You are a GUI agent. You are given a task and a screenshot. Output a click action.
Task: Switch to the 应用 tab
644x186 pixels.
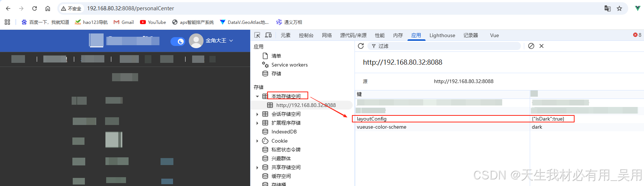pos(416,35)
